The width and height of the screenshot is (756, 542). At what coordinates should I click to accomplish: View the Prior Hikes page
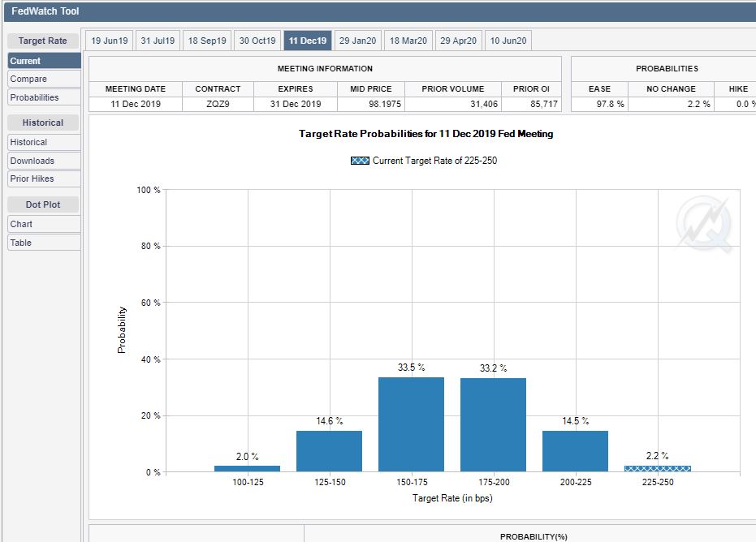pyautogui.click(x=32, y=179)
